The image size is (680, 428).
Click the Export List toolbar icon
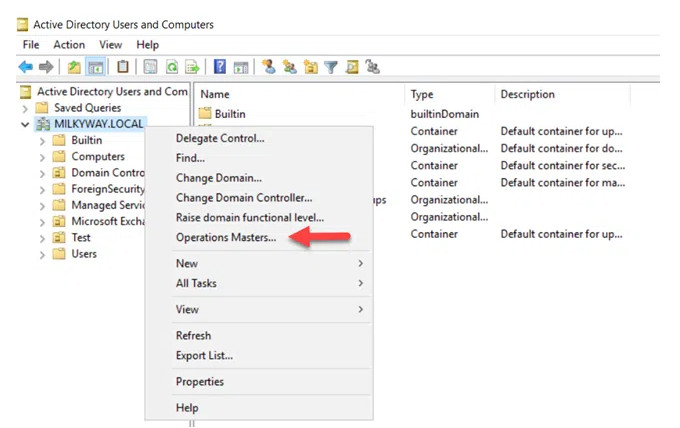pyautogui.click(x=192, y=67)
